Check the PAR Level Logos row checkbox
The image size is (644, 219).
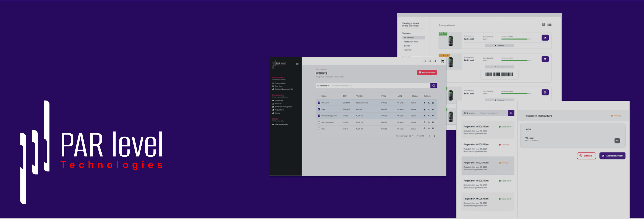click(319, 122)
